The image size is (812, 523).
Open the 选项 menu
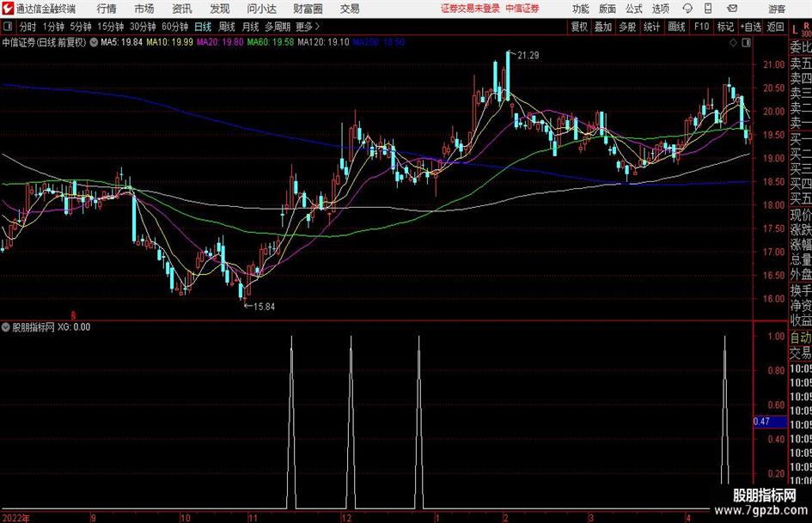tap(660, 9)
